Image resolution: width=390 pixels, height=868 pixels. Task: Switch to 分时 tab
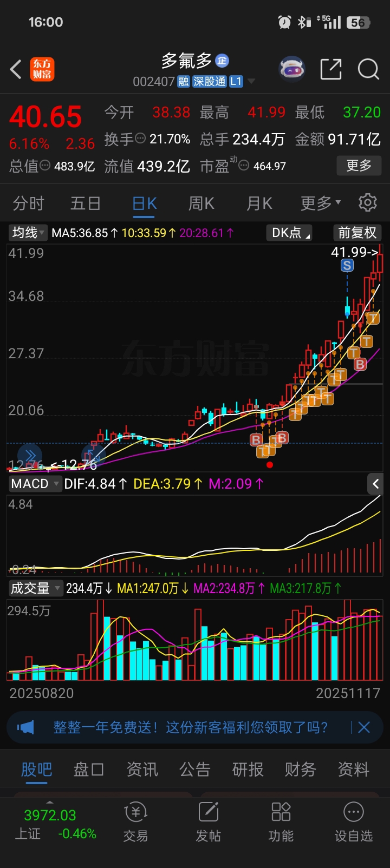[28, 203]
